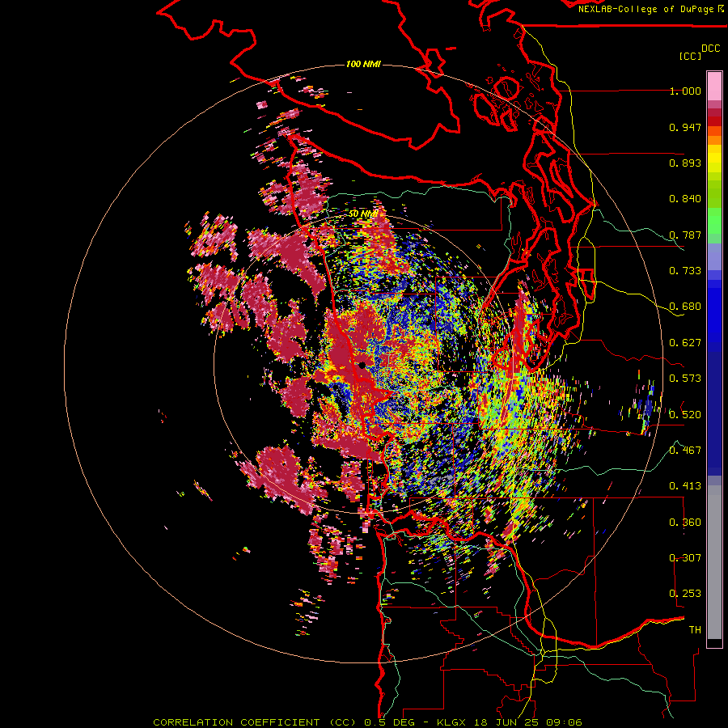Select the 0.947 scale value

[685, 127]
